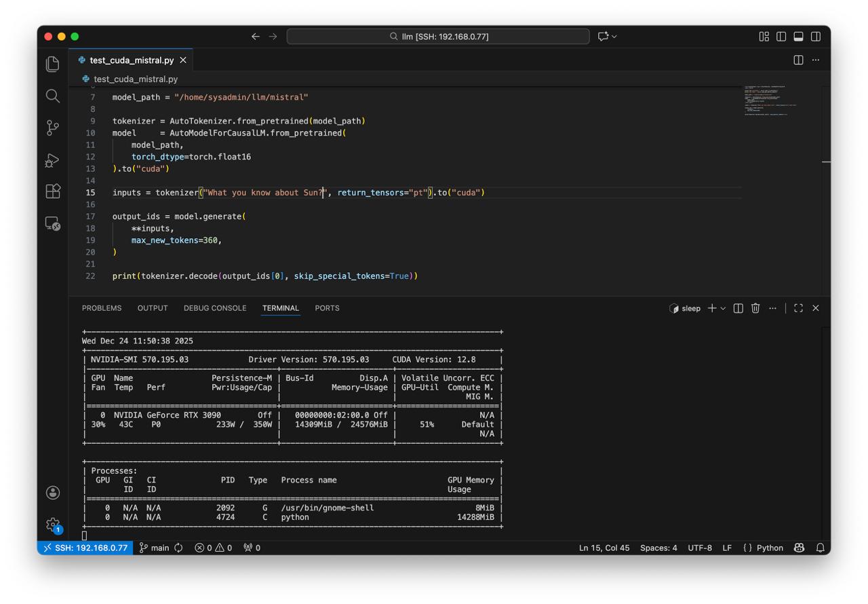Image resolution: width=868 pixels, height=604 pixels.
Task: Open the Manage gear menu
Action: (53, 524)
